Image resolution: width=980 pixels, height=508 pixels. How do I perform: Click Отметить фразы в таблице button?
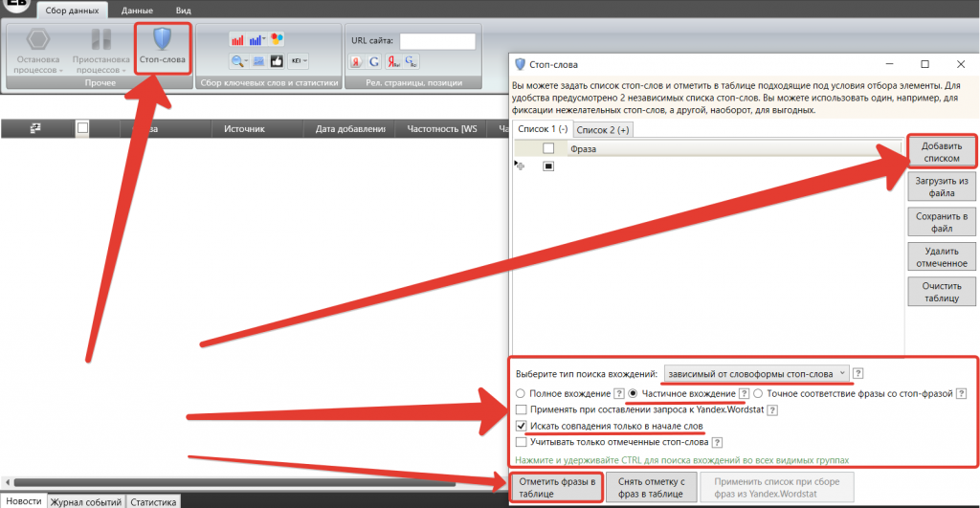pos(556,487)
